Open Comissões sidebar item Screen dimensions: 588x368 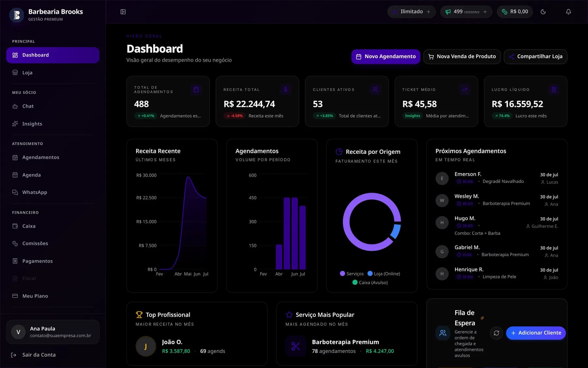point(53,243)
